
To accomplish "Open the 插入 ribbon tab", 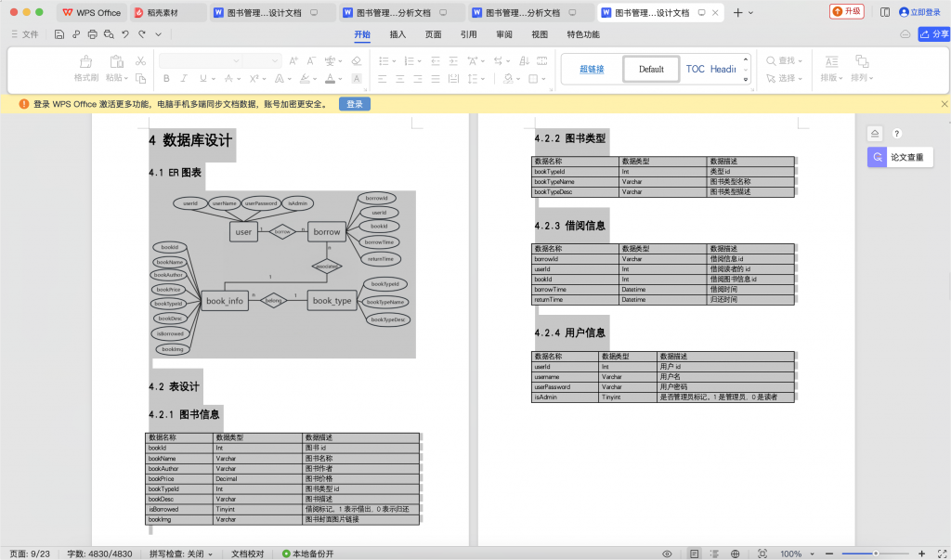I will pyautogui.click(x=397, y=34).
